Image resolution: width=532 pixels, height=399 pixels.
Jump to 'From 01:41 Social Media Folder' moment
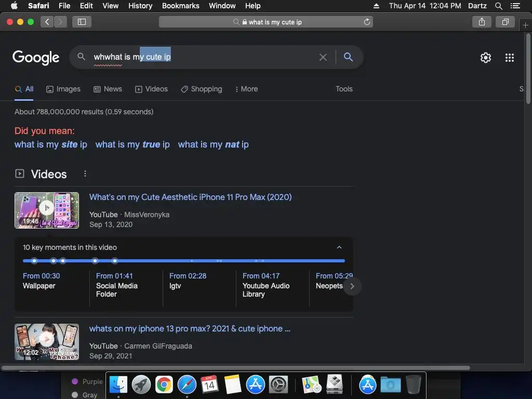click(x=117, y=285)
